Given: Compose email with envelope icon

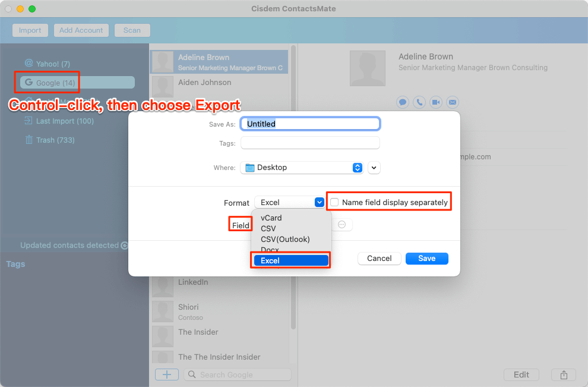Looking at the screenshot, I should click(x=453, y=102).
